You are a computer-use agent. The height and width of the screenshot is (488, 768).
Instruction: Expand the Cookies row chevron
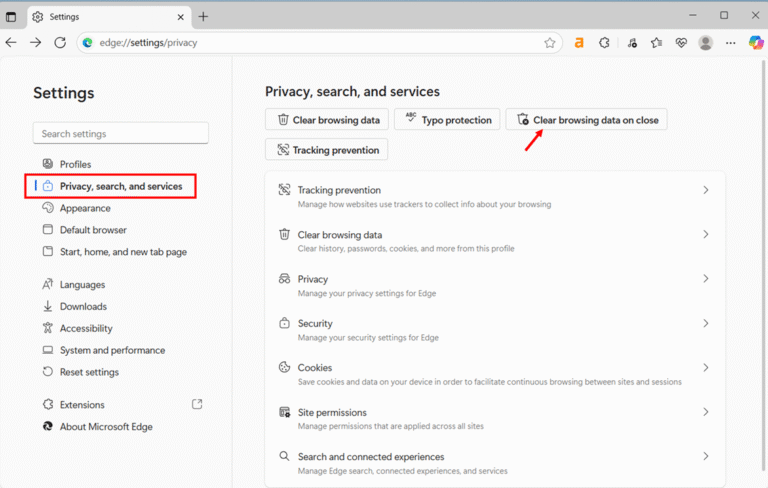tap(706, 367)
